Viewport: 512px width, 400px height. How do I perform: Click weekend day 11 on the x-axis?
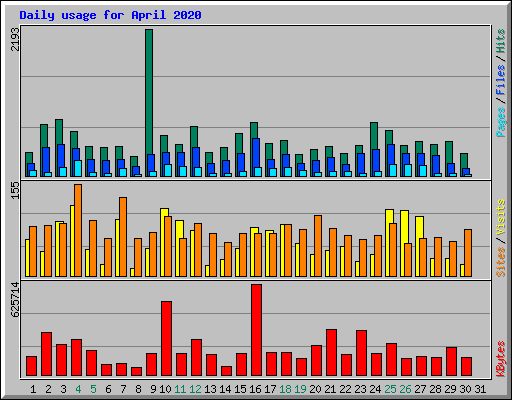(x=180, y=389)
